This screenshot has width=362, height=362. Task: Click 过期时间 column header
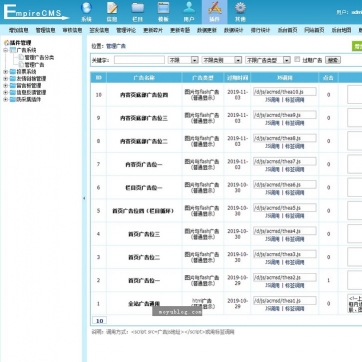click(x=237, y=78)
